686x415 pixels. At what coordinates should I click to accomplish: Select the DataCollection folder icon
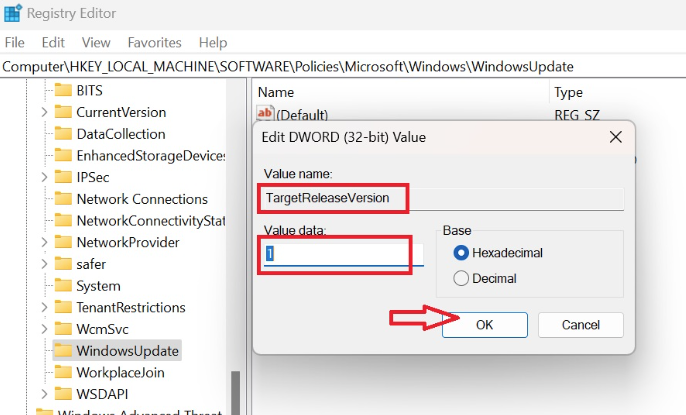tap(63, 133)
